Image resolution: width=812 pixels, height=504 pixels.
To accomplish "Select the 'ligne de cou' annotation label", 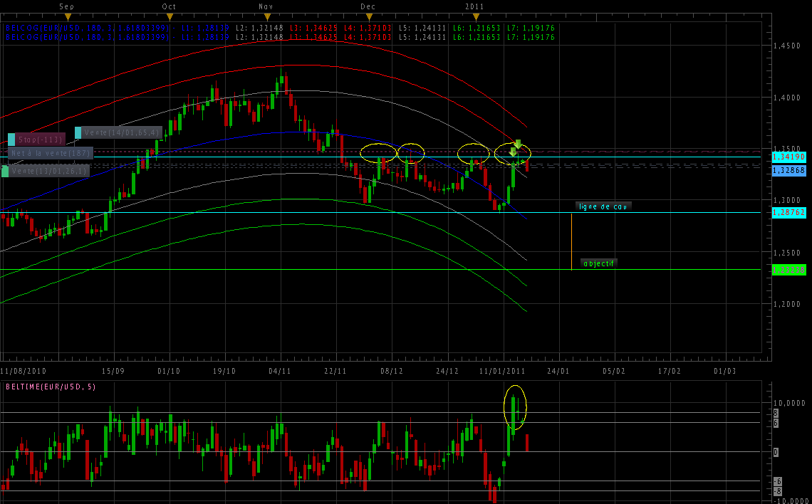I will click(603, 206).
